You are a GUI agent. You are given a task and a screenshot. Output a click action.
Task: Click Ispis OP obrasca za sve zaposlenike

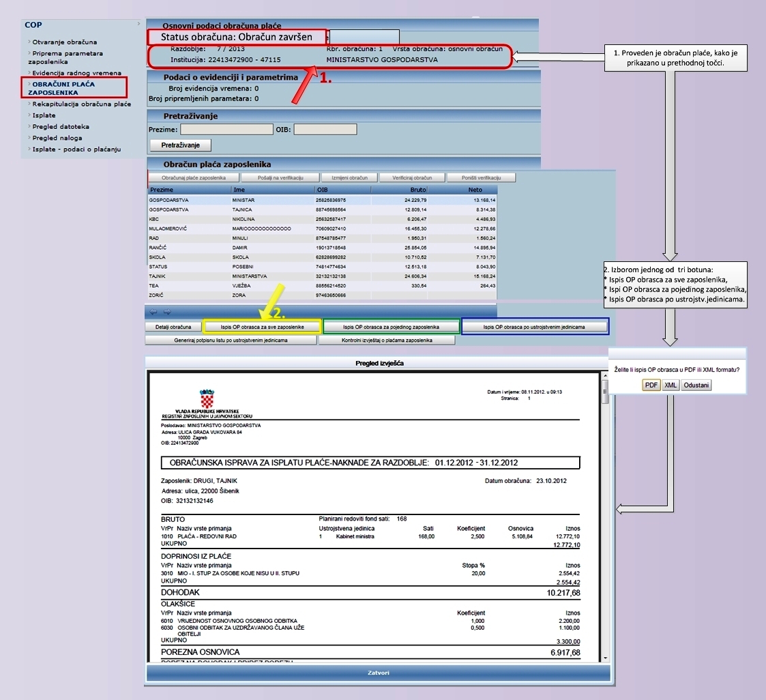(x=263, y=327)
